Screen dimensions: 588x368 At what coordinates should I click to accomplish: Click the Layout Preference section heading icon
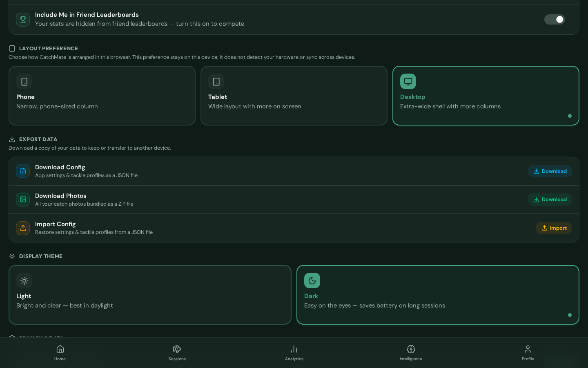click(x=12, y=49)
